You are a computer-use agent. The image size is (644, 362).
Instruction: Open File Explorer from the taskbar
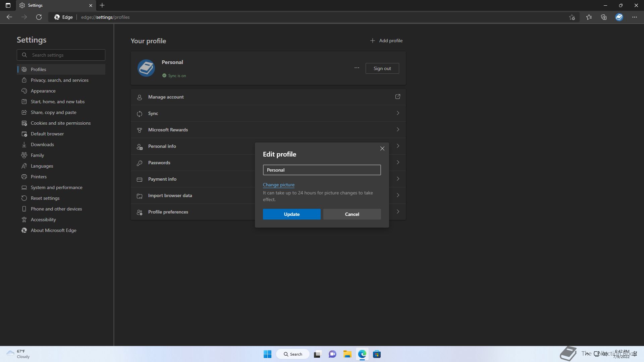click(347, 354)
